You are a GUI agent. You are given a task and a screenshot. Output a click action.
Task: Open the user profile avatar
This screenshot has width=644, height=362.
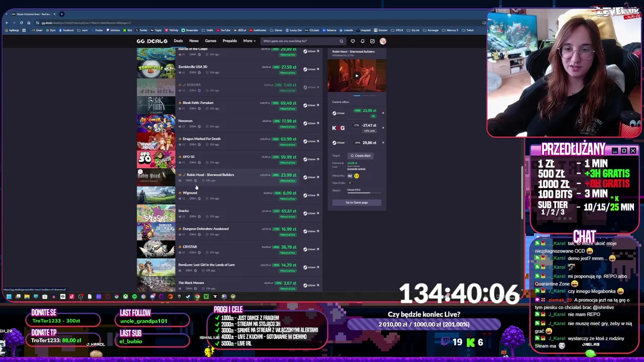click(383, 41)
